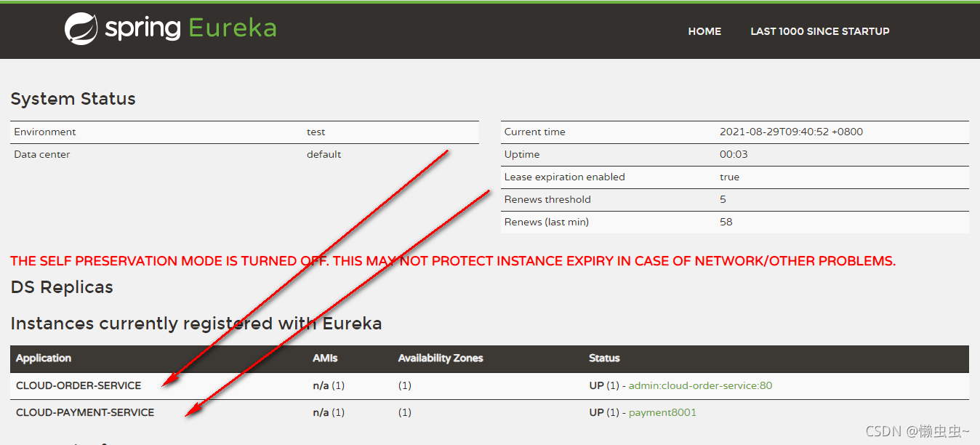The height and width of the screenshot is (445, 980).
Task: Select 'UP (1)' status for CLOUD-PAYMENT-SERVICE
Action: pyautogui.click(x=603, y=412)
